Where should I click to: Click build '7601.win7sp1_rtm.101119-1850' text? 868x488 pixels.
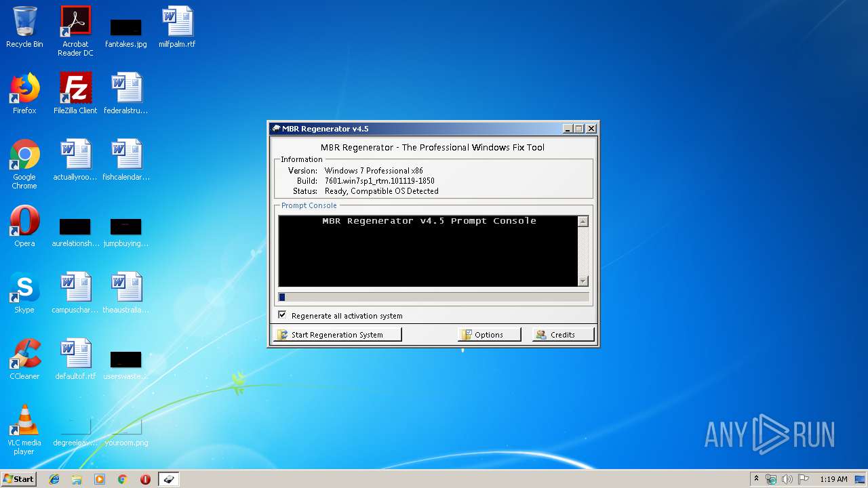pos(380,181)
